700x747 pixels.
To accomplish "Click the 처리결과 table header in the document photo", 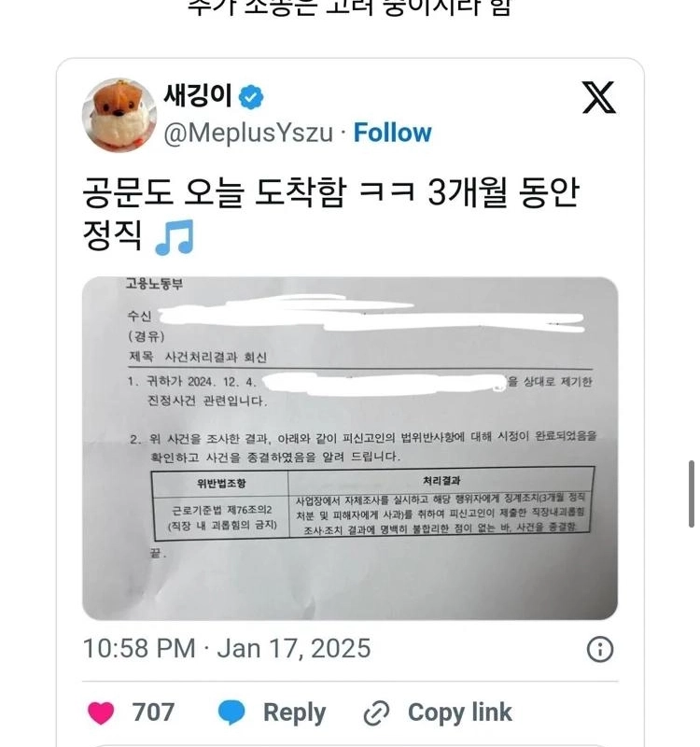I will coord(441,481).
